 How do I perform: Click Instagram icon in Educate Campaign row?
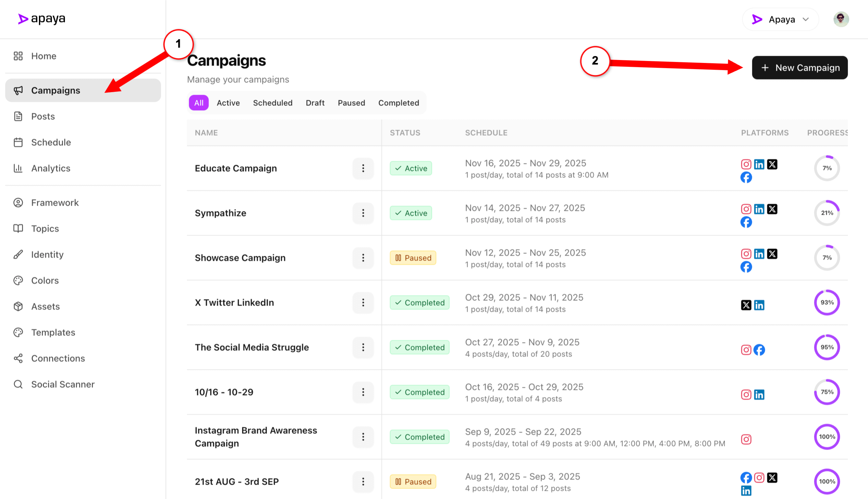tap(746, 164)
